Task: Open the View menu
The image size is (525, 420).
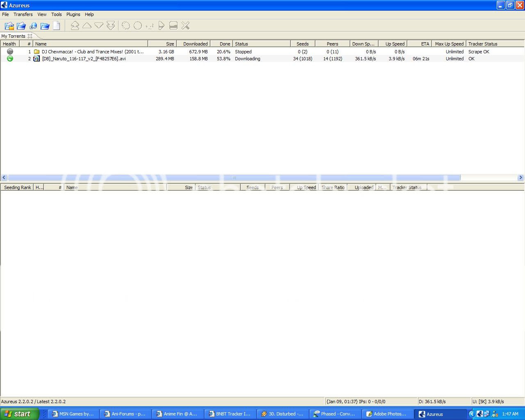Action: pos(42,14)
